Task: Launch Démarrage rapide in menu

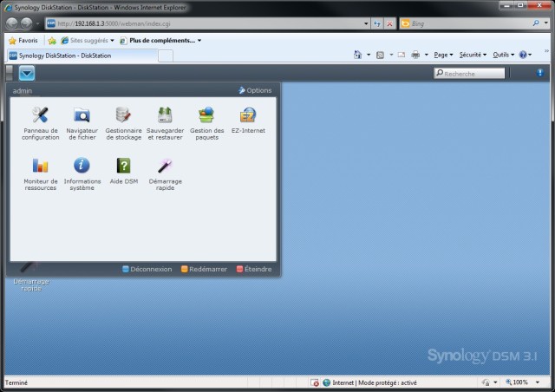Action: point(165,166)
